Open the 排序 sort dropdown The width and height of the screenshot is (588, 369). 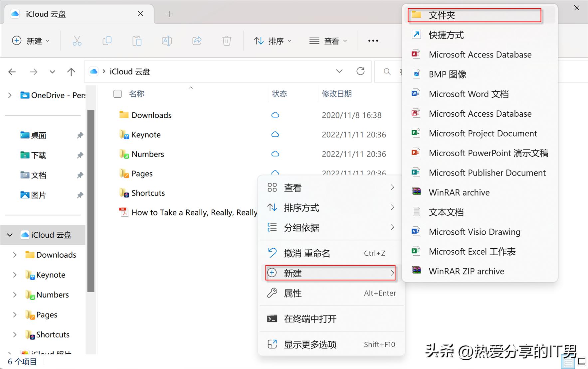(272, 41)
